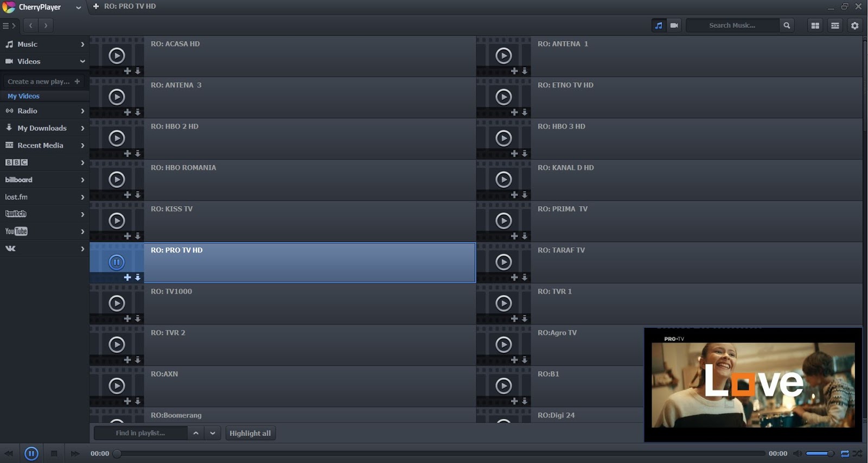Expand the billboard section
The width and height of the screenshot is (868, 463).
44,180
